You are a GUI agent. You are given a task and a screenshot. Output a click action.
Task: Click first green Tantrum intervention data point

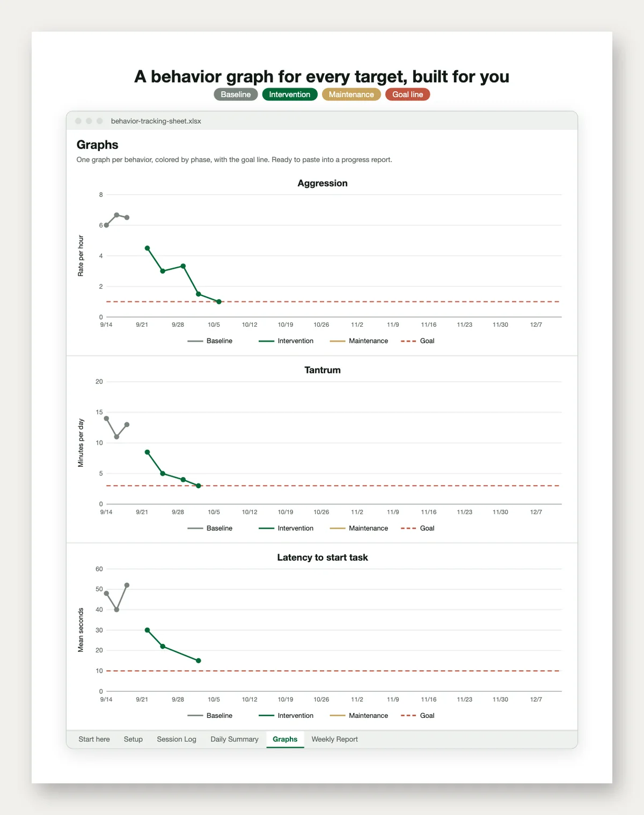pyautogui.click(x=147, y=452)
